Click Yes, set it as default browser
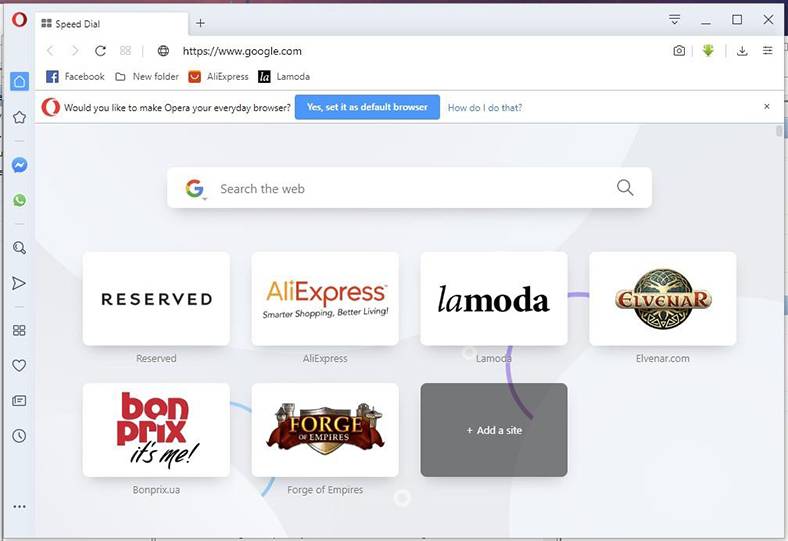 click(x=367, y=107)
